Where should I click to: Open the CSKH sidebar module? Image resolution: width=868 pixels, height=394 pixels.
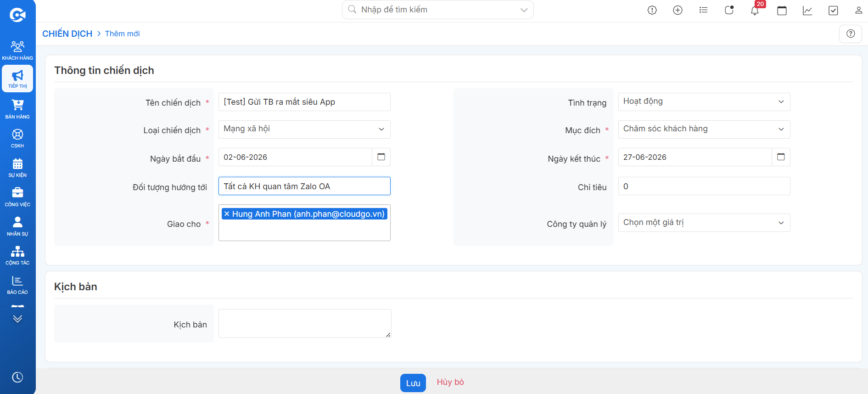click(x=17, y=138)
